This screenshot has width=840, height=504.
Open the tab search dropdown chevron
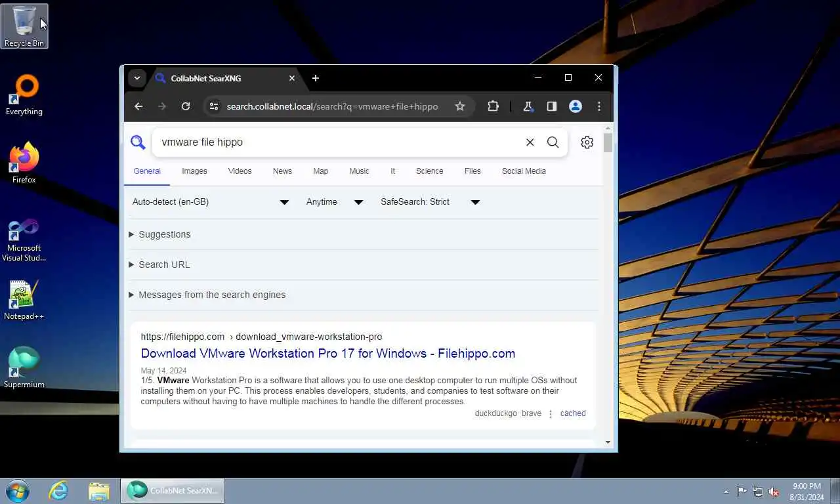[136, 78]
